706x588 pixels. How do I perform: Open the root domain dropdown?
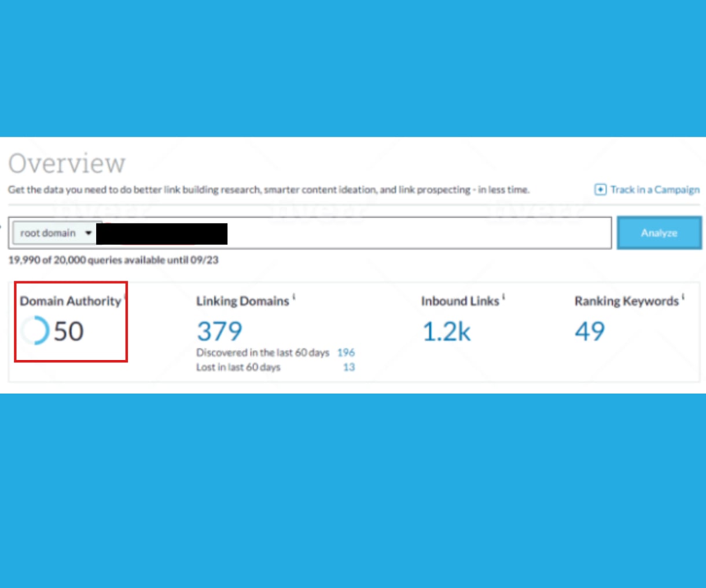click(56, 233)
